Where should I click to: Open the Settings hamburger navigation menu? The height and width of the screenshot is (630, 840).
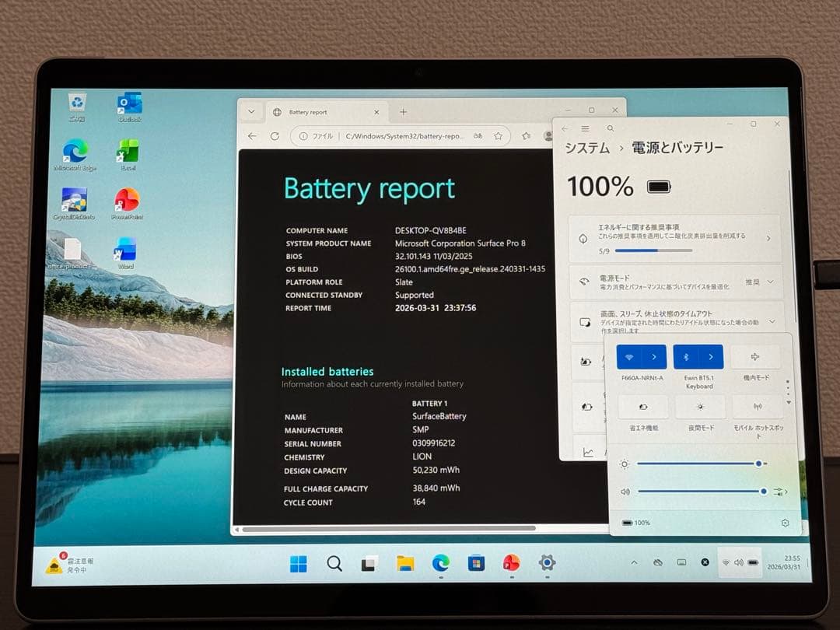585,128
